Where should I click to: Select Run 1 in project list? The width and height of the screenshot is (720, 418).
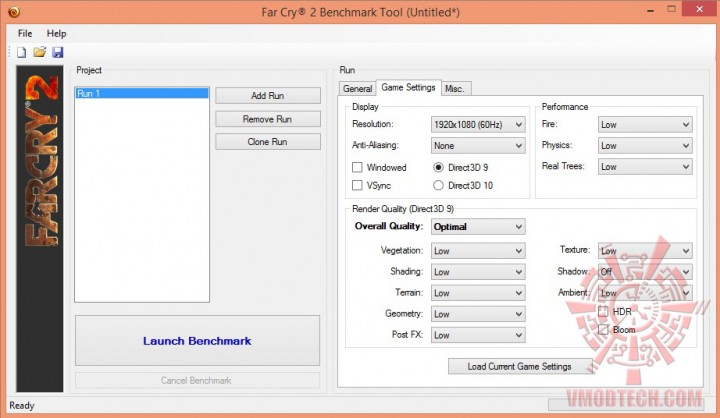[x=141, y=93]
